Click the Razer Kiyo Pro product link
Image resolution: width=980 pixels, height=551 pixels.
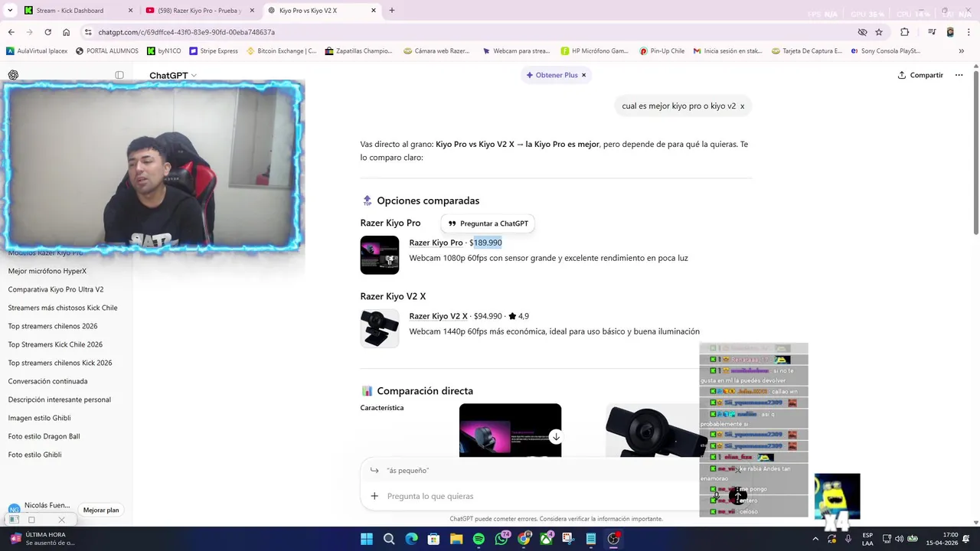pos(436,243)
